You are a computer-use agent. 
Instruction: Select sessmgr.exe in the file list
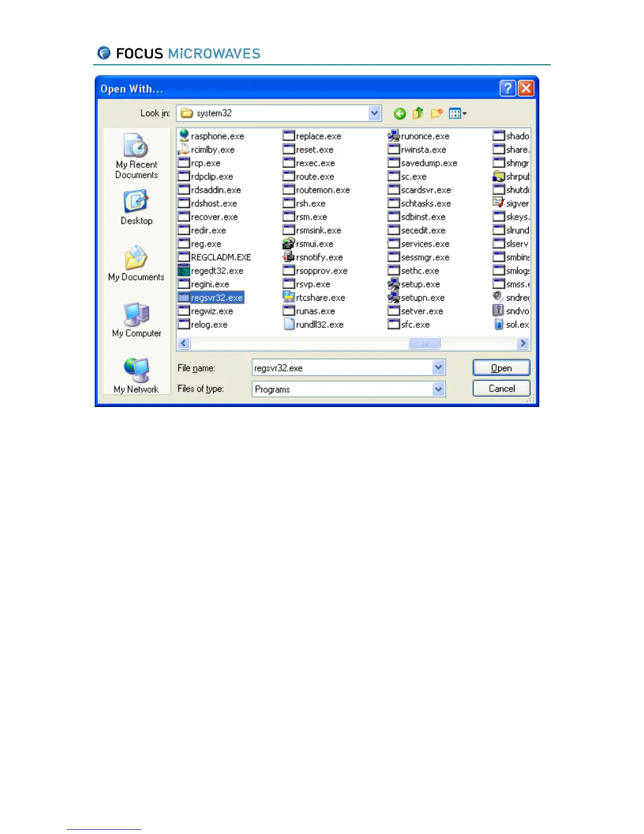[419, 257]
